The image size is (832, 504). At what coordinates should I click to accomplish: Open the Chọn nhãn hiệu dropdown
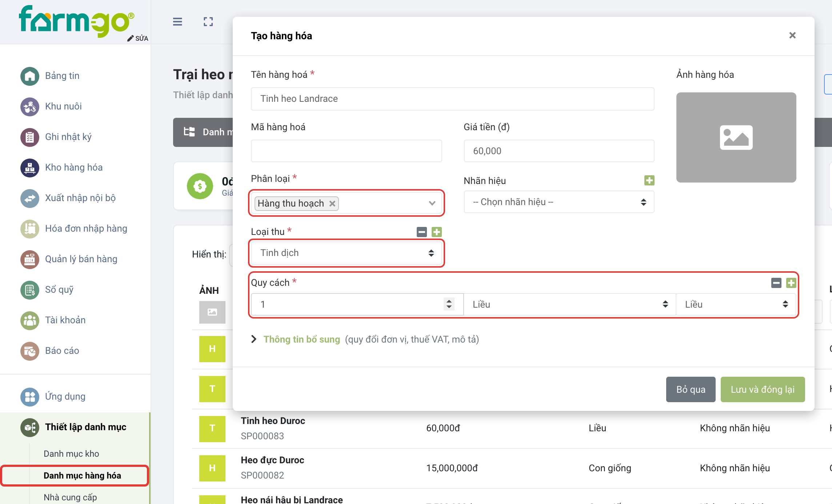[x=559, y=202]
